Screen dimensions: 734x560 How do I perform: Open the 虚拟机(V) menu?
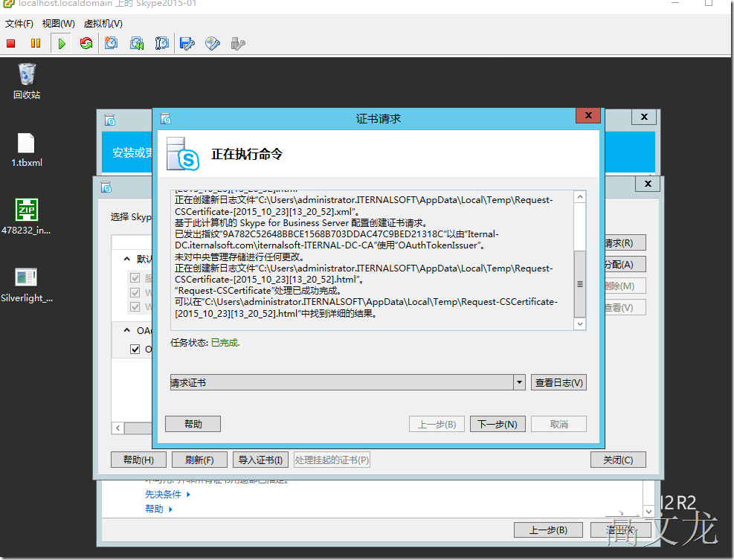103,23
